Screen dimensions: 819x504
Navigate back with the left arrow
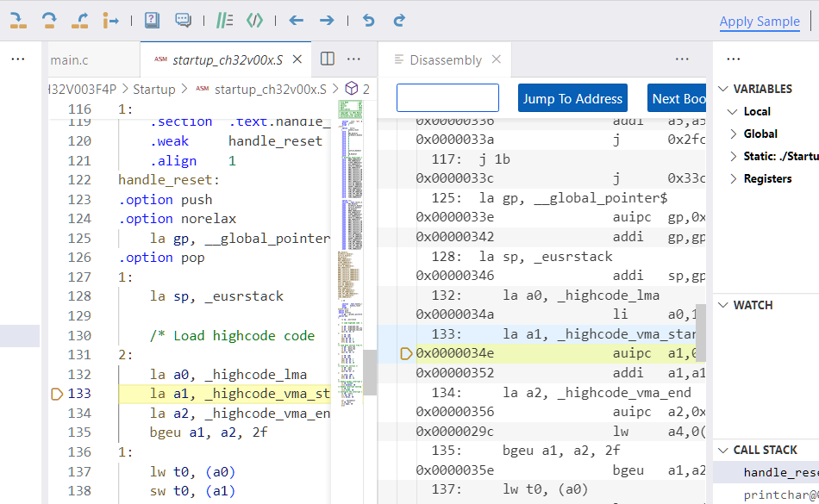pyautogui.click(x=297, y=20)
